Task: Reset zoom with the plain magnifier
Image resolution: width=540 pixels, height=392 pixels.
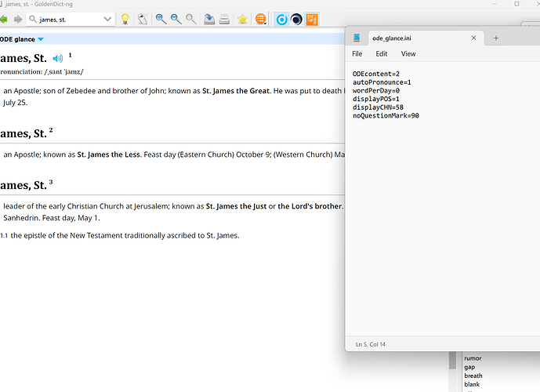Action: click(191, 20)
